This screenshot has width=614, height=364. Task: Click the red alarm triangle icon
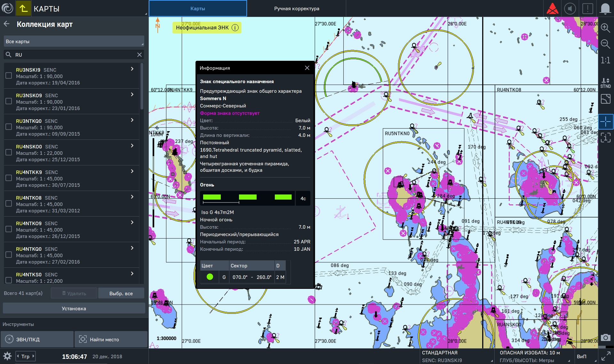[552, 9]
